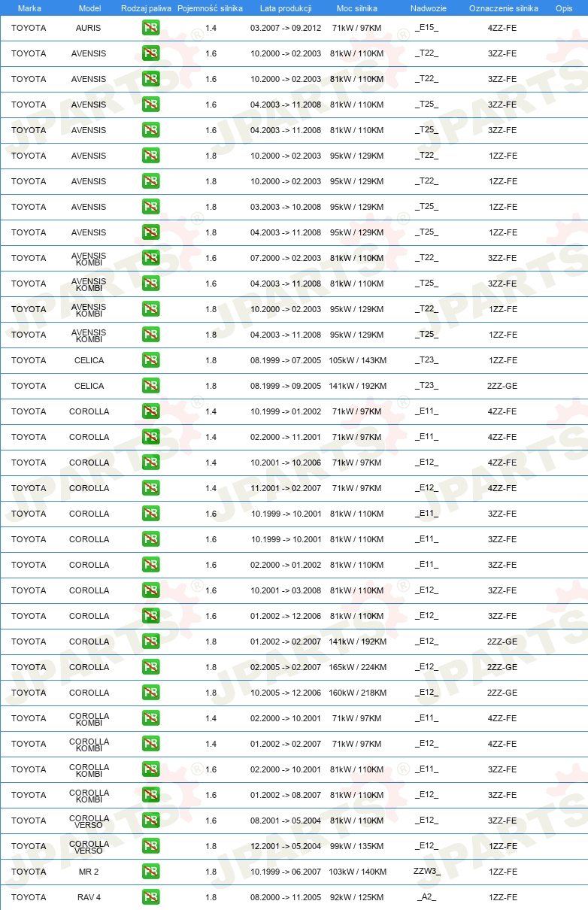588x910 pixels.
Task: Select the date range 08.2001 -> 05.2004
Action: coord(286,821)
